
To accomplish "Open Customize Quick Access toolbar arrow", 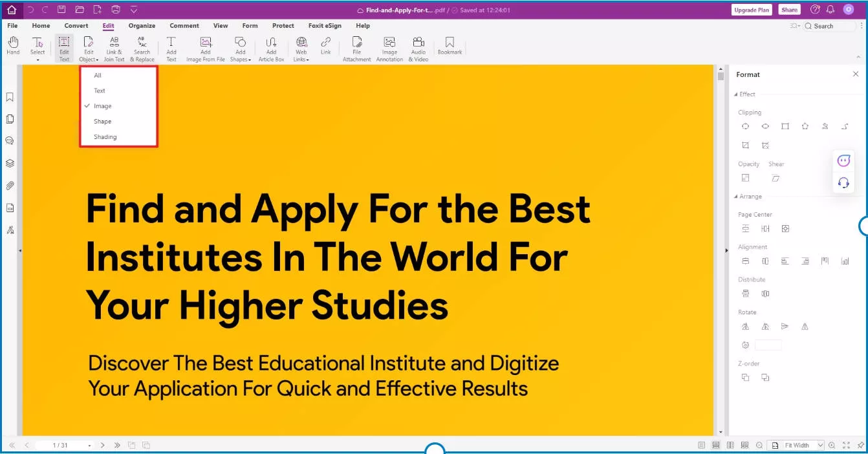I will pos(134,10).
